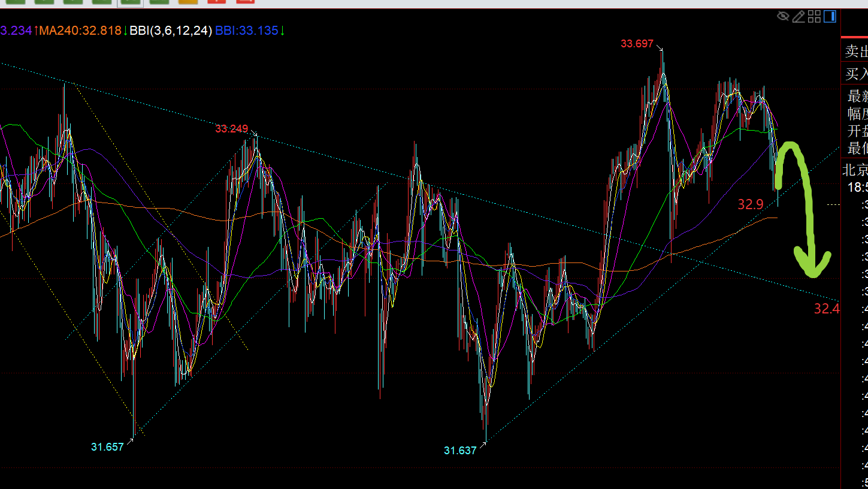Select the 33.697 high price marker
Image resolution: width=868 pixels, height=489 pixels.
(x=637, y=44)
